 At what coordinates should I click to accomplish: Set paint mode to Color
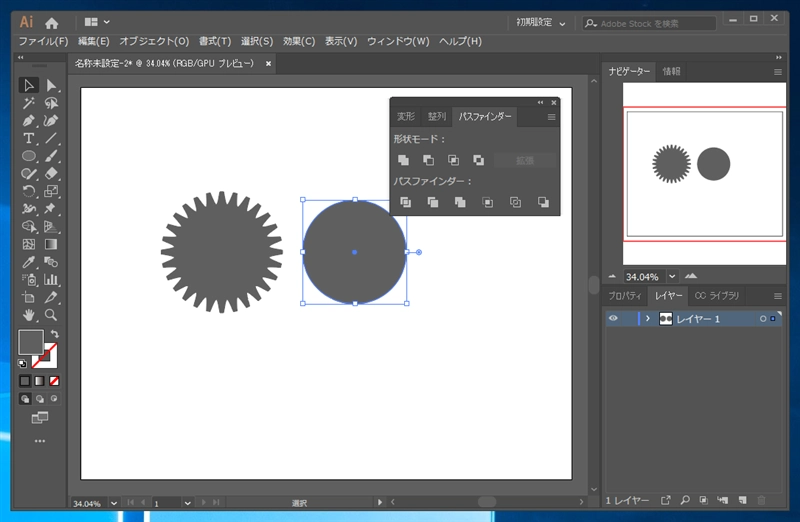click(x=24, y=381)
